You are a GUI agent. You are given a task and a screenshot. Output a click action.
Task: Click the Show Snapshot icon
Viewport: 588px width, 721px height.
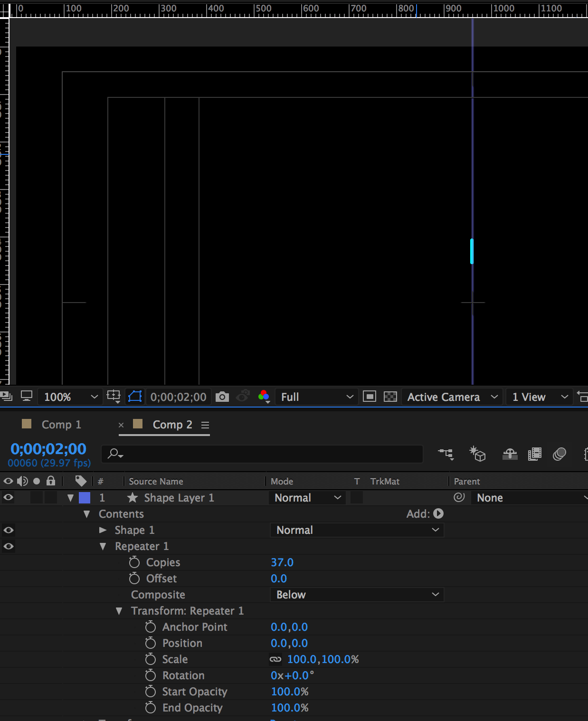(243, 396)
